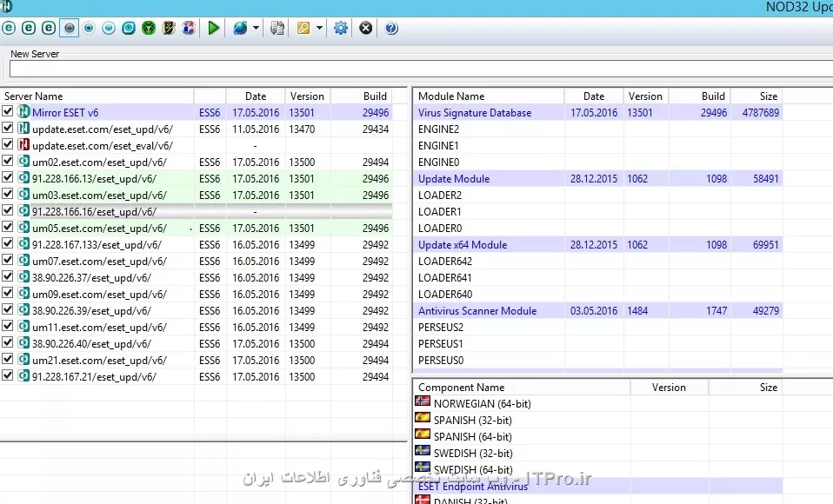Click the Spanish flag beside SPANISH (32-bit)
This screenshot has width=833, height=504.
[x=423, y=418]
